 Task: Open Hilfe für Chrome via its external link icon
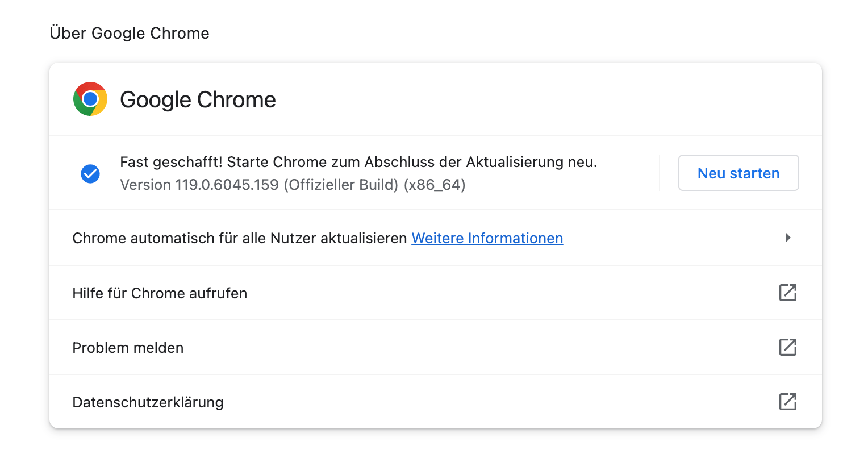click(787, 293)
